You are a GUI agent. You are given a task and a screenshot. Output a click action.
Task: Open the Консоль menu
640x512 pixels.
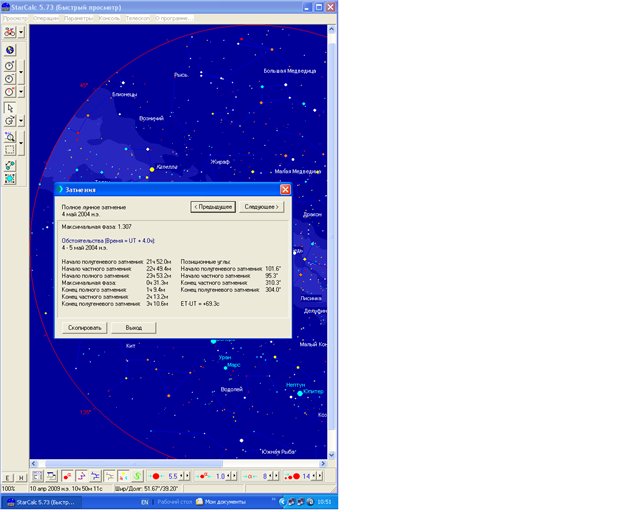tap(109, 18)
